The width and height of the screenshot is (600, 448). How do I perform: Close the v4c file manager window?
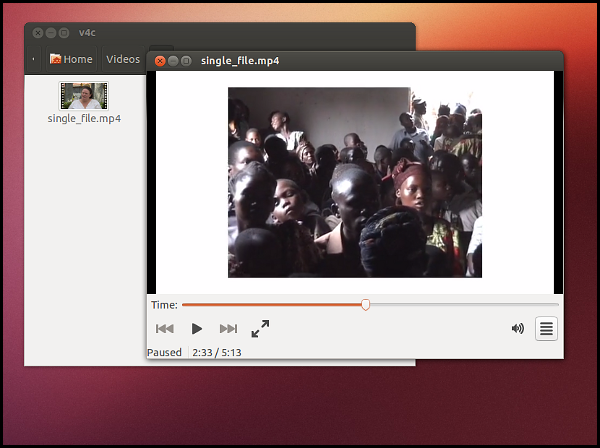coord(37,33)
